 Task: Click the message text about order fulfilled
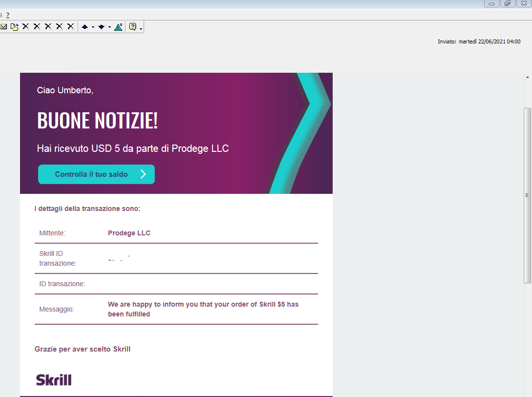tap(203, 309)
